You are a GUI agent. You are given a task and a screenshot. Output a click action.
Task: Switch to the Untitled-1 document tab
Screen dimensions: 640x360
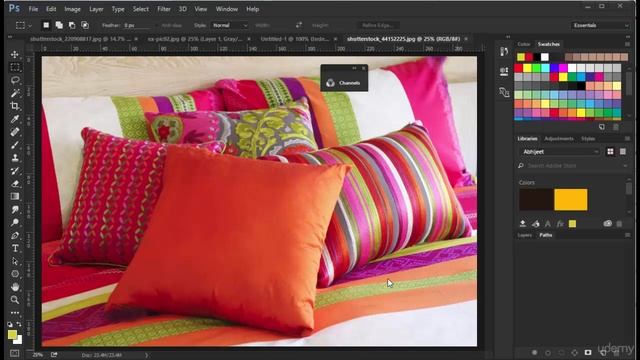(294, 39)
